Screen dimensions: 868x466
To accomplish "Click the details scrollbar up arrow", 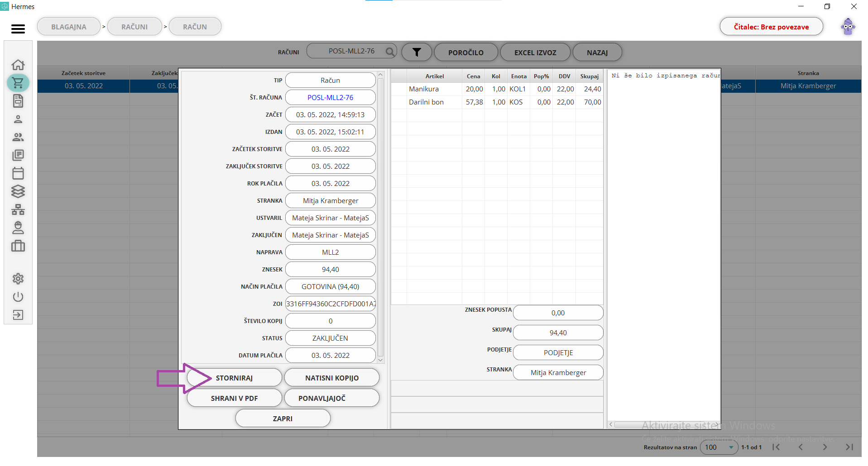I will point(380,75).
